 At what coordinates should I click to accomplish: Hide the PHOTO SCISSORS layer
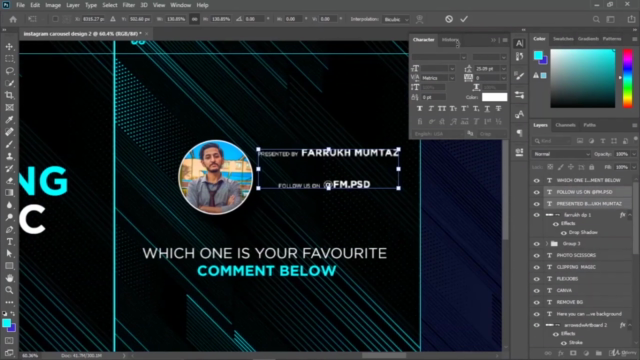(537, 256)
